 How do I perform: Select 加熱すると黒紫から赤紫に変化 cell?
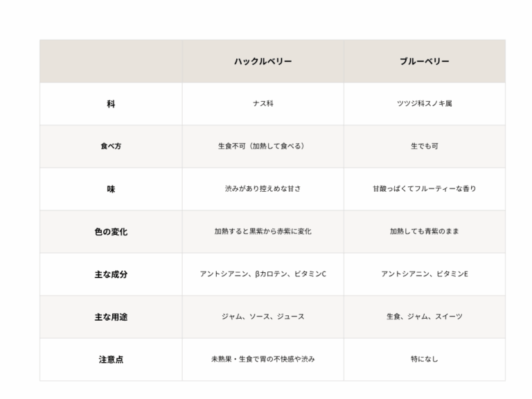263,232
